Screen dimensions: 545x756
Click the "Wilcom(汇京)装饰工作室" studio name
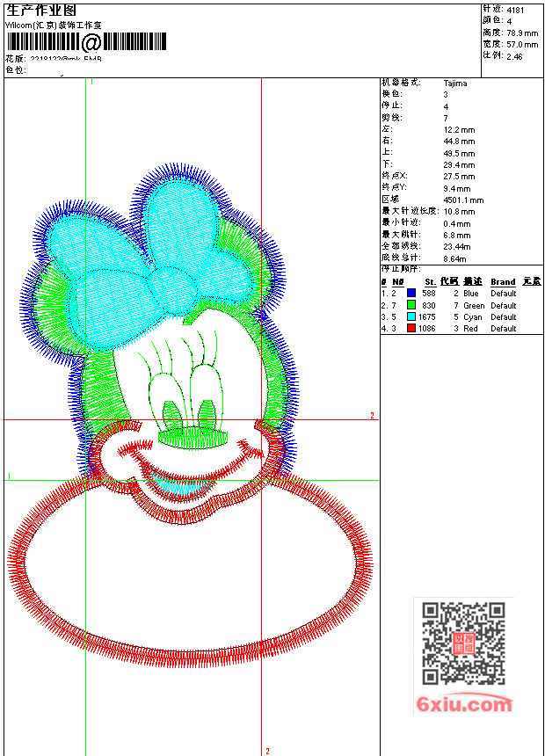pyautogui.click(x=53, y=25)
